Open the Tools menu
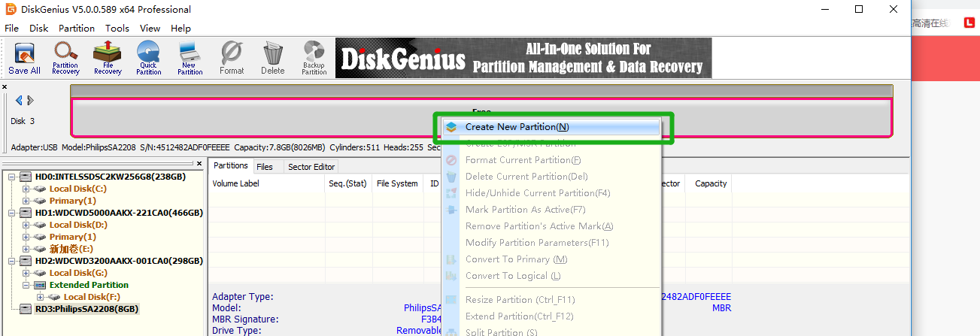This screenshot has width=980, height=336. (117, 28)
